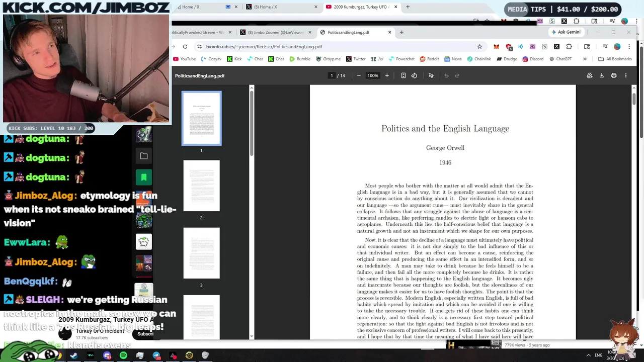Click the thumbnail pane scrollbar
Viewport: 644px width, 362px height.
252,123
